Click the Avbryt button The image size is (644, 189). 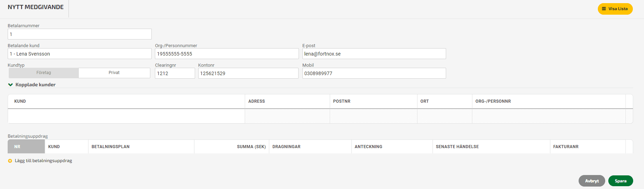[x=592, y=181]
